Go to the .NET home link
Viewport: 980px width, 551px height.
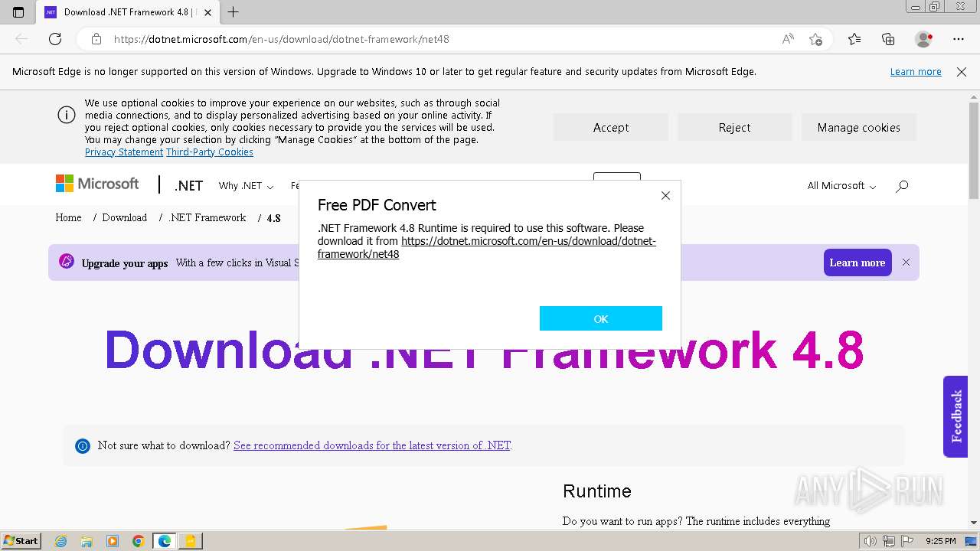pyautogui.click(x=188, y=186)
